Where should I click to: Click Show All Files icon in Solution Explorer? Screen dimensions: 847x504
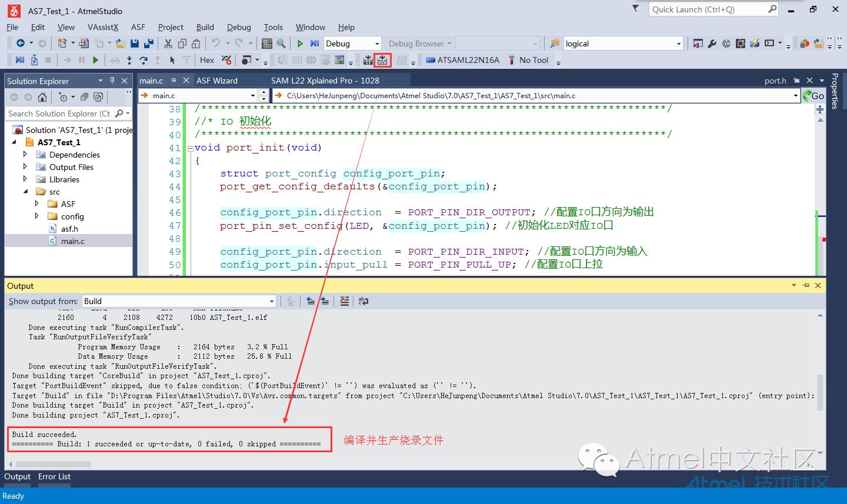(98, 97)
